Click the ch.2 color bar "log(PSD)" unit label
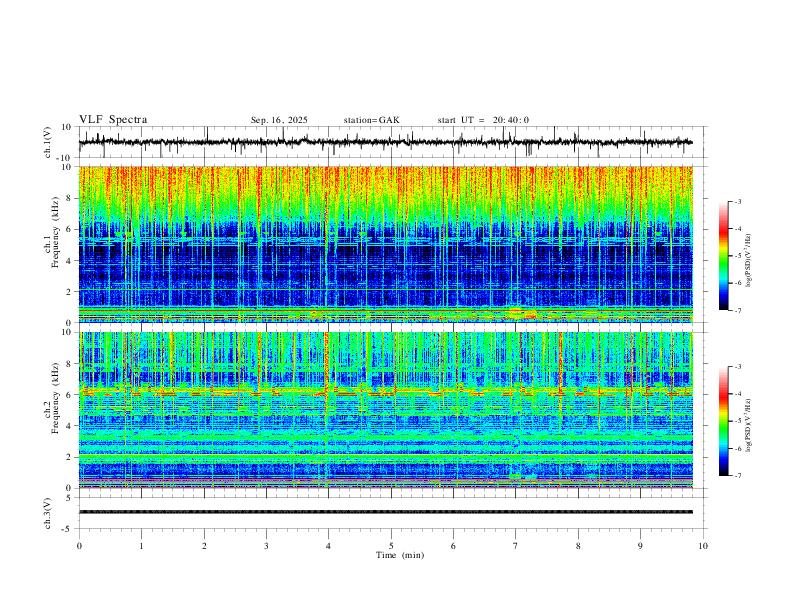This screenshot has width=792, height=612. (x=749, y=425)
